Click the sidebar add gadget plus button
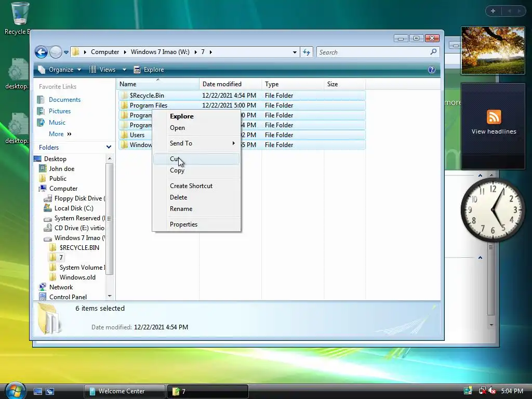The image size is (532, 399). click(493, 11)
